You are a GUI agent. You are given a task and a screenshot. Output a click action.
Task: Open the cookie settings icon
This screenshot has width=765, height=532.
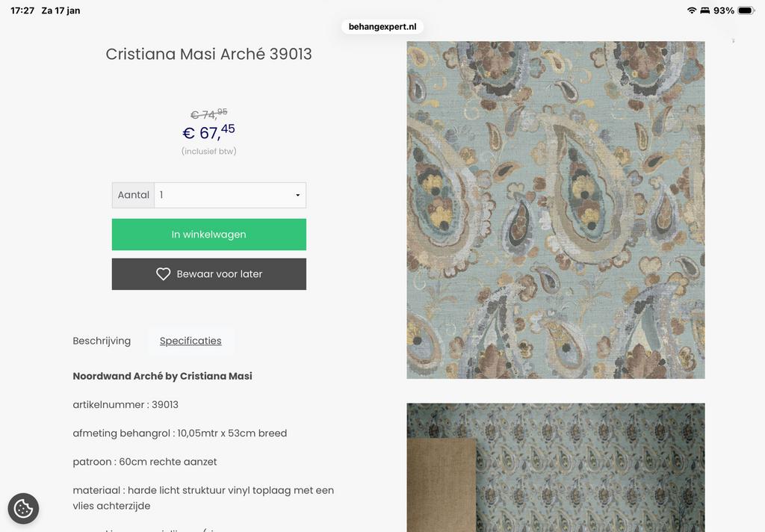point(23,509)
